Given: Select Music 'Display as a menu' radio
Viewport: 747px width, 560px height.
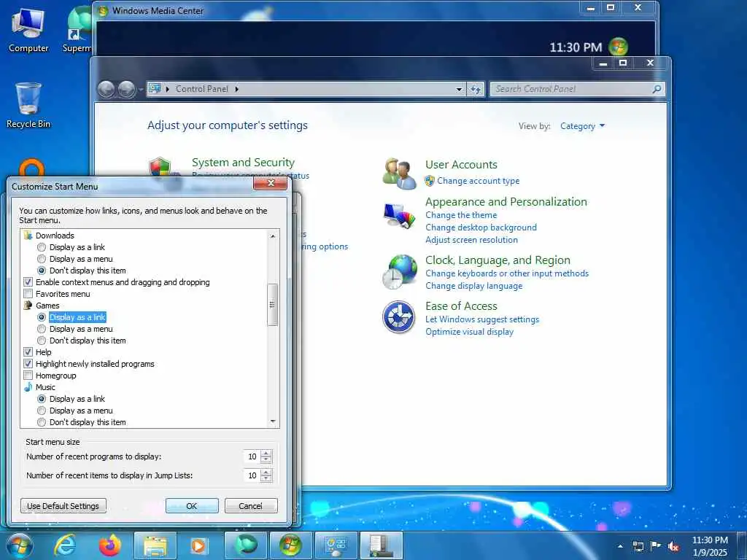Looking at the screenshot, I should (x=42, y=411).
